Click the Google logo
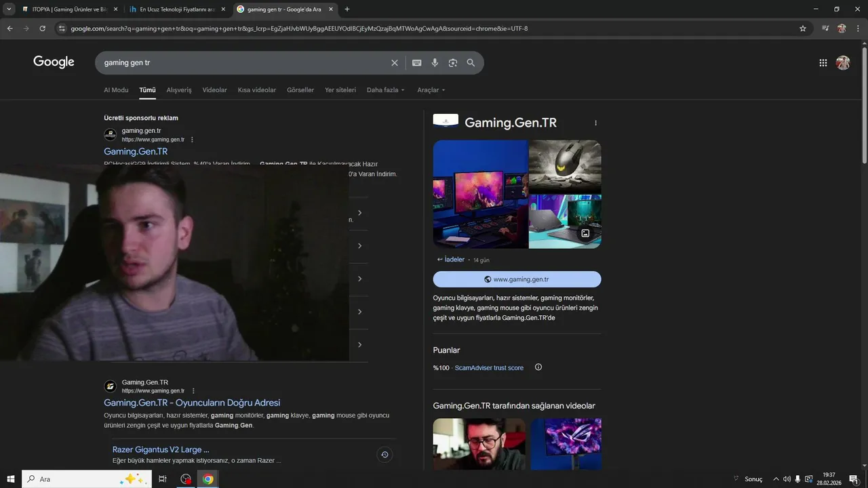The height and width of the screenshot is (488, 868). click(54, 62)
